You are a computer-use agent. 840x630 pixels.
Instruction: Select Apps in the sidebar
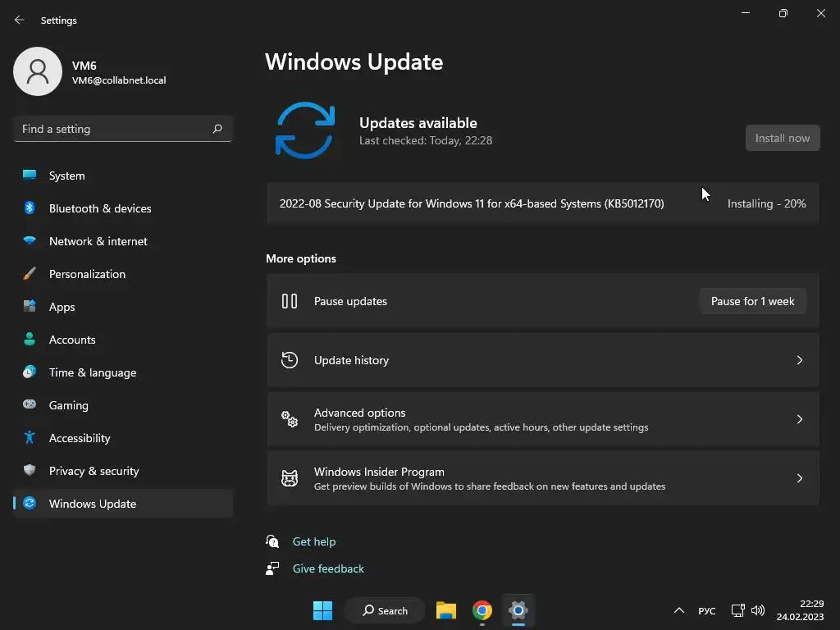[123, 307]
